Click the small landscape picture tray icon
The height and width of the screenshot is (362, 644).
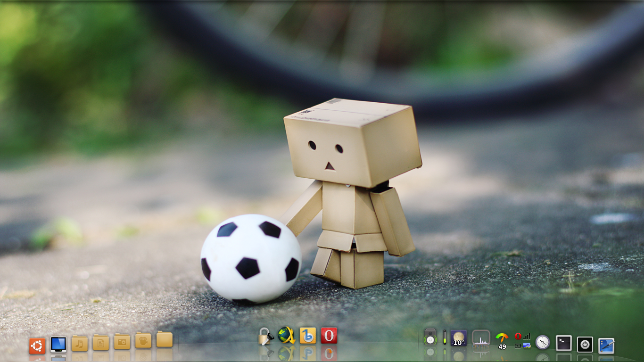point(527,346)
